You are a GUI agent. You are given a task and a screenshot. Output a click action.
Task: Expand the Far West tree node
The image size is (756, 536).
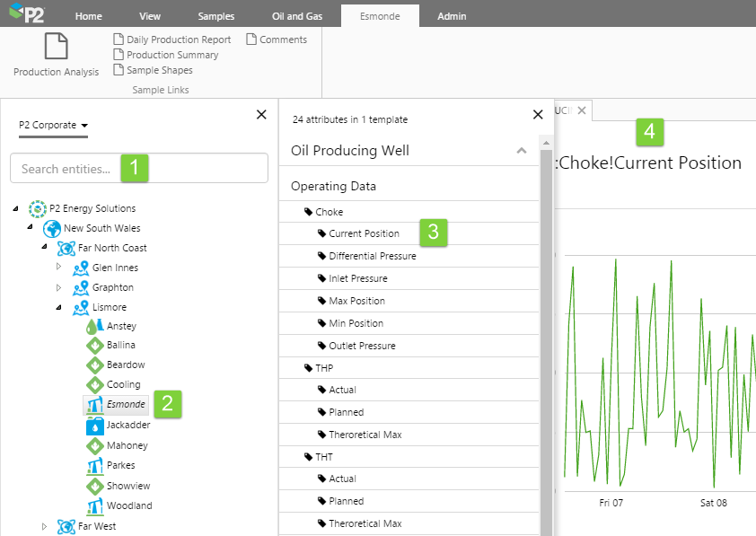click(44, 526)
